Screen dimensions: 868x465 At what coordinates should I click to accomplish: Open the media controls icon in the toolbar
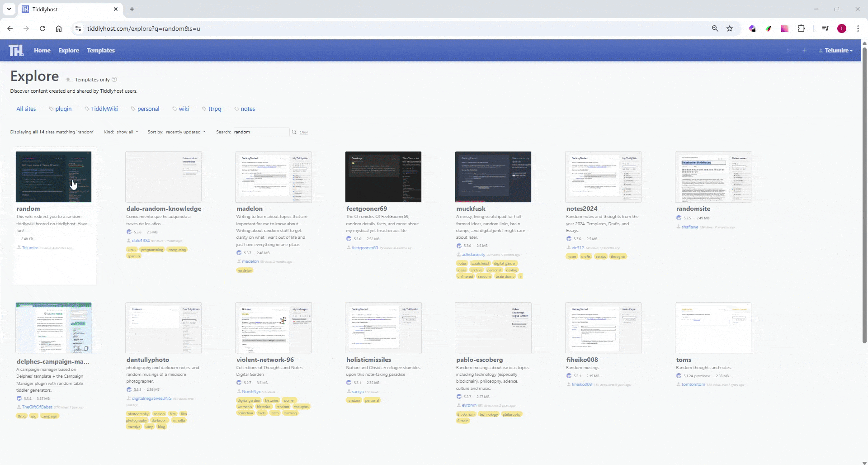tap(826, 28)
